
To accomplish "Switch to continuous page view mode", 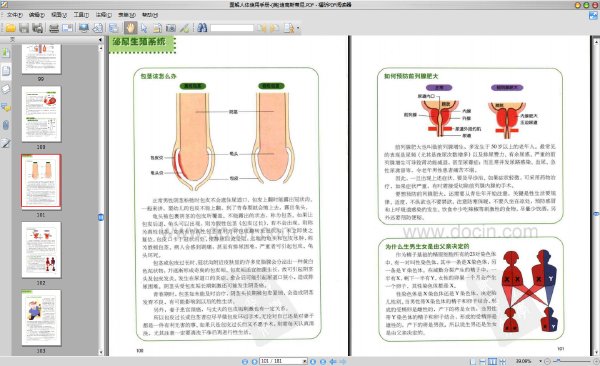I will click(x=483, y=361).
